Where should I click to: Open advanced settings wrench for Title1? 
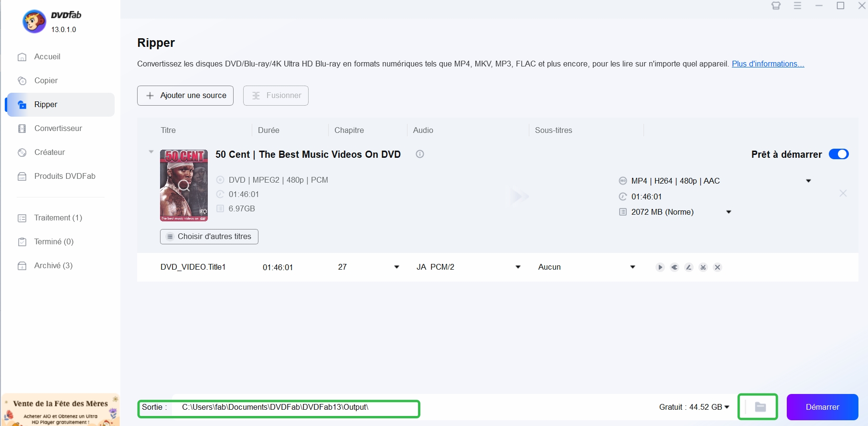pos(675,267)
